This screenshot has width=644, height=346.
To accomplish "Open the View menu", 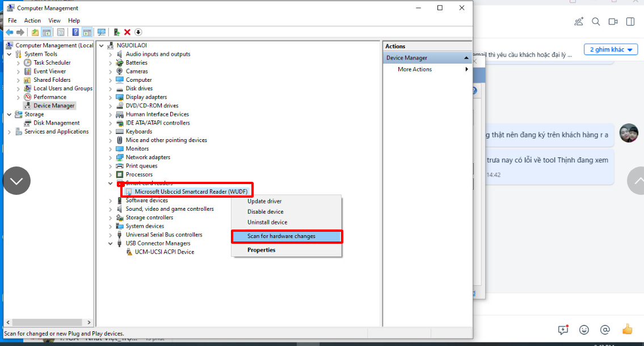I will (x=54, y=20).
